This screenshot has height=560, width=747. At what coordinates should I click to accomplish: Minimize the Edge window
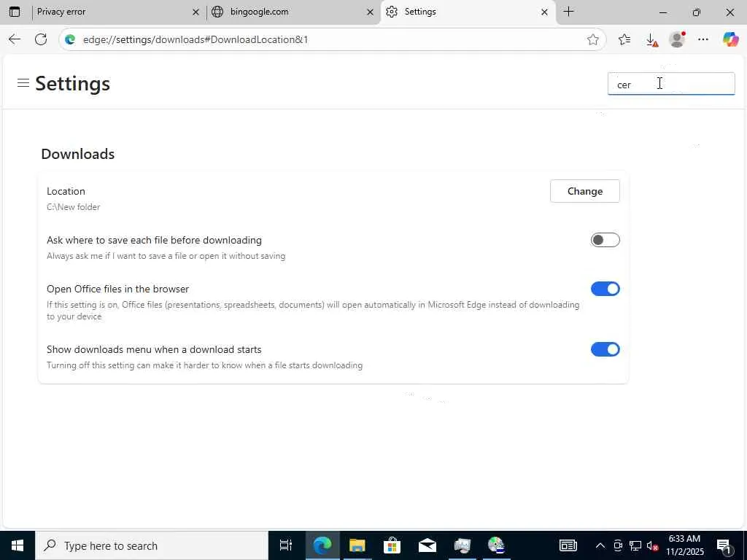(x=662, y=12)
